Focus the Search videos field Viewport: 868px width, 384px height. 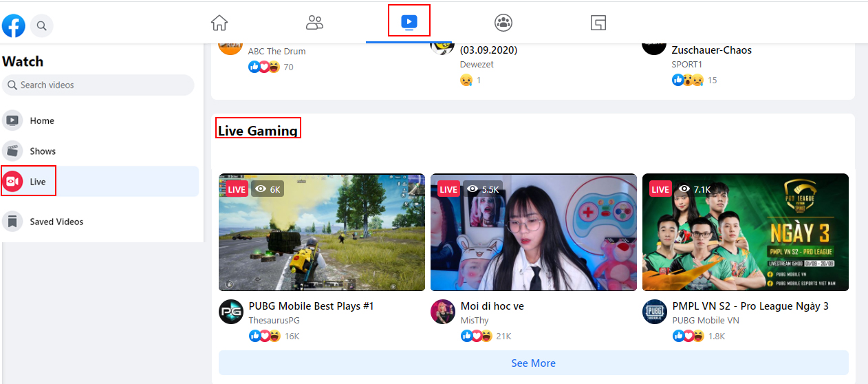[98, 85]
